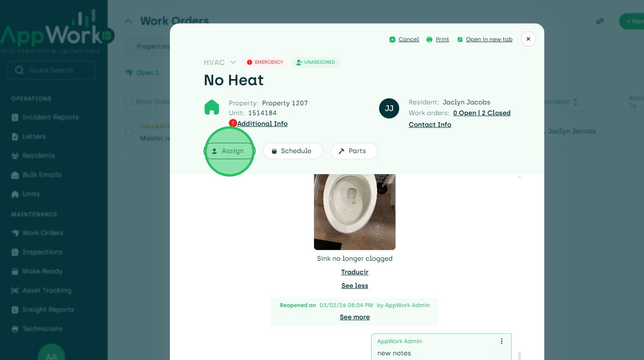Click the See less link
The height and width of the screenshot is (360, 644).
pyautogui.click(x=355, y=286)
